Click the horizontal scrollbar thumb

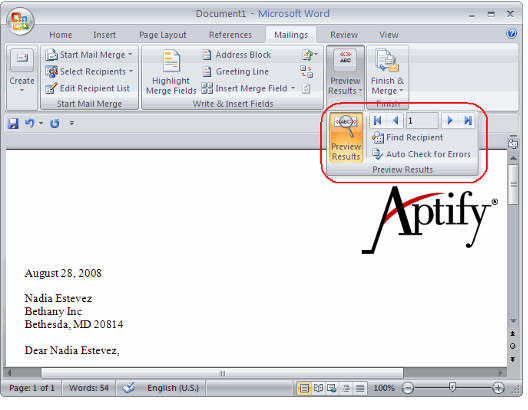click(x=222, y=373)
